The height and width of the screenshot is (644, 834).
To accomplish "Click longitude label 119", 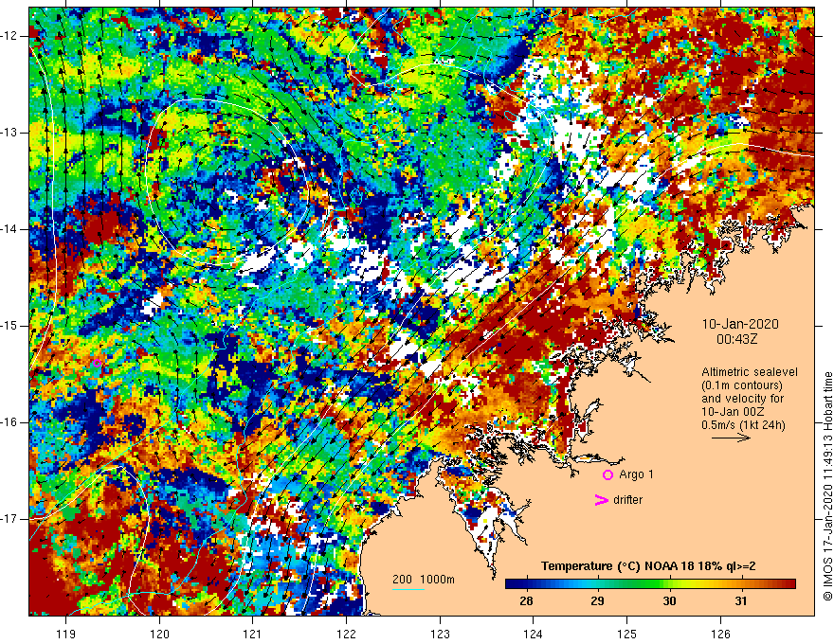I will 66,634.
